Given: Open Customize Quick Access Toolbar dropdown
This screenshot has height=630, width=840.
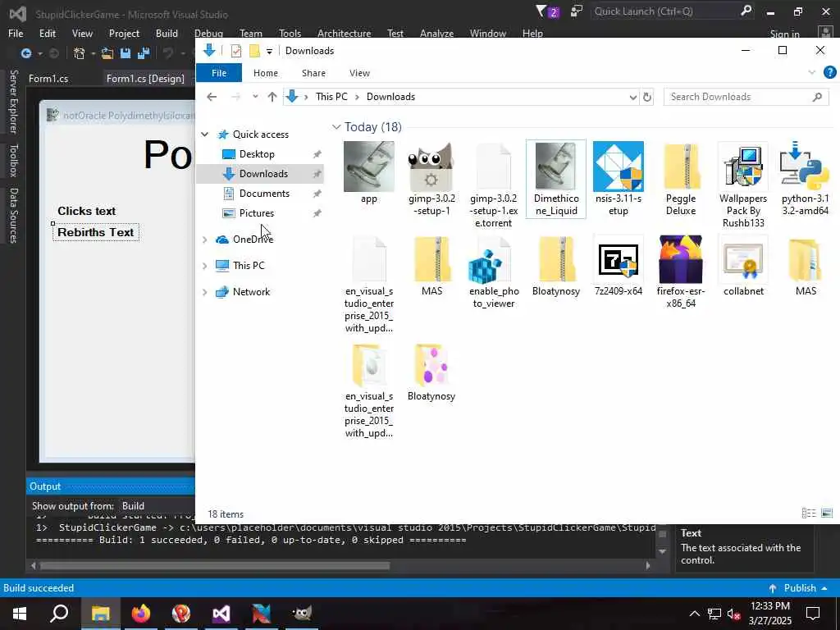Looking at the screenshot, I should (x=269, y=52).
